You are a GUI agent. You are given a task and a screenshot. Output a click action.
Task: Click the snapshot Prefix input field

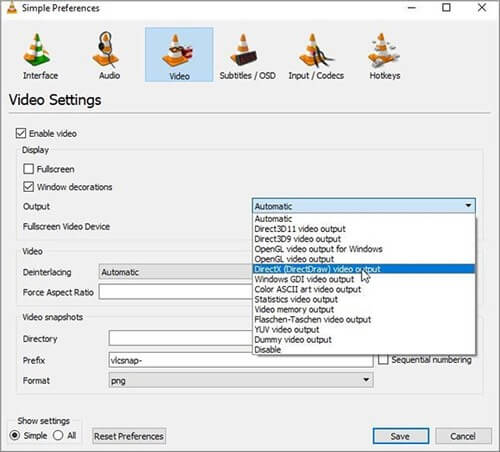(241, 360)
